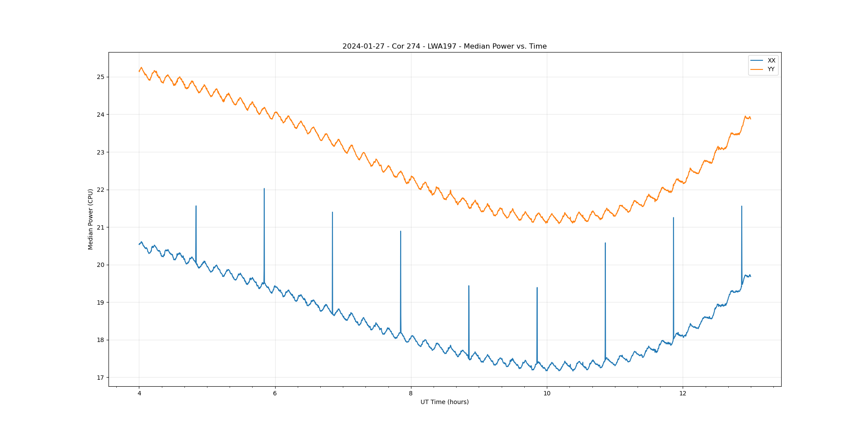Click x-axis tick label 10
The height and width of the screenshot is (434, 868).
[547, 394]
